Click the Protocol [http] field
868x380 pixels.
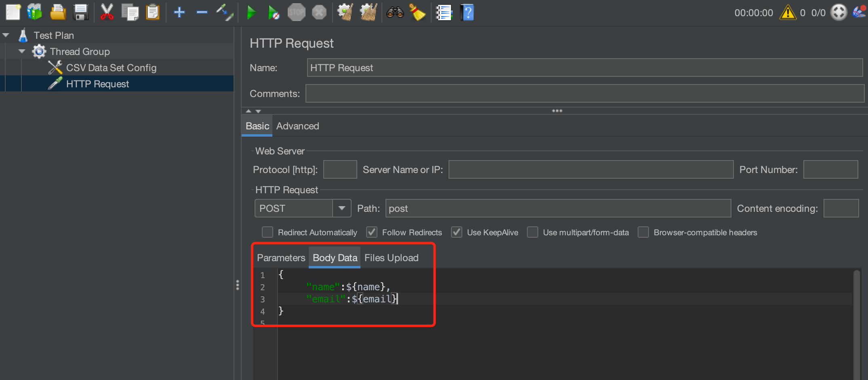click(x=340, y=169)
